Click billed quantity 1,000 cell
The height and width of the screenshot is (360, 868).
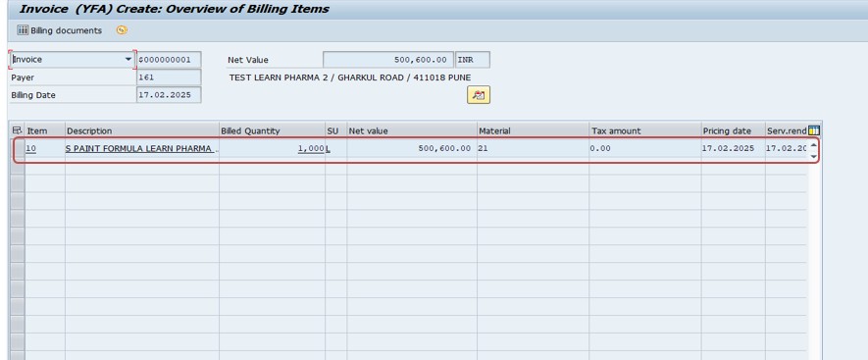[272, 148]
